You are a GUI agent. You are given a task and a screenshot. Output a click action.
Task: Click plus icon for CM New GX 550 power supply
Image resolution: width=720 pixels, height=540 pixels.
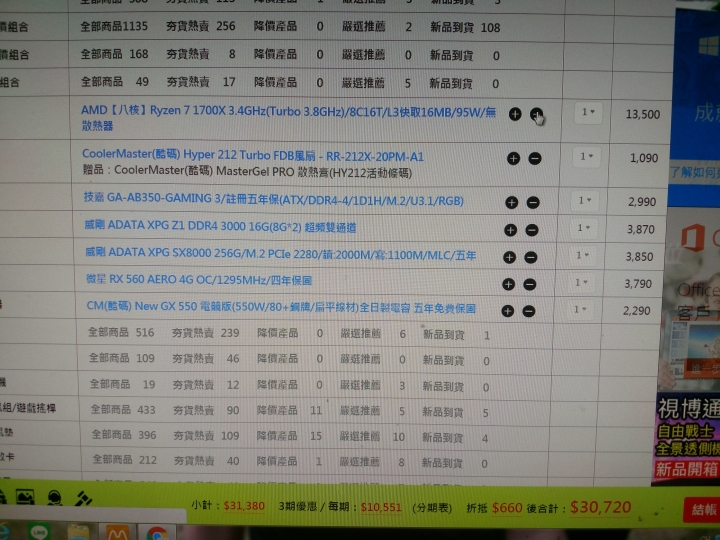pos(507,311)
